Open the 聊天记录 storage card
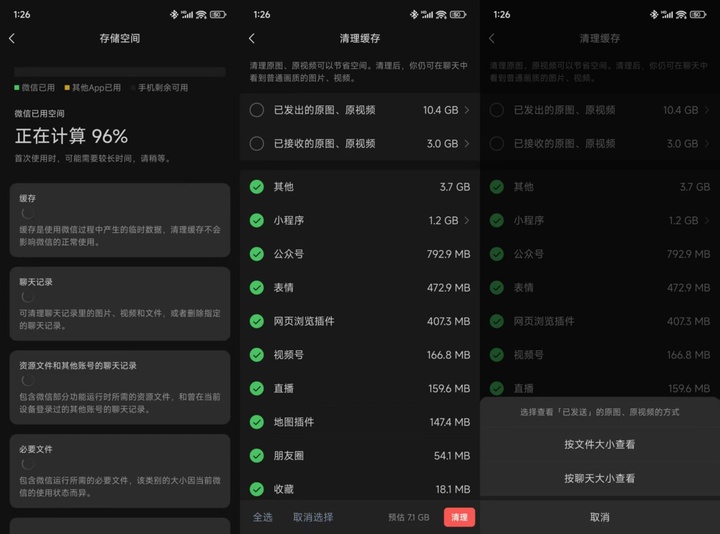The image size is (720, 534). coord(120,304)
